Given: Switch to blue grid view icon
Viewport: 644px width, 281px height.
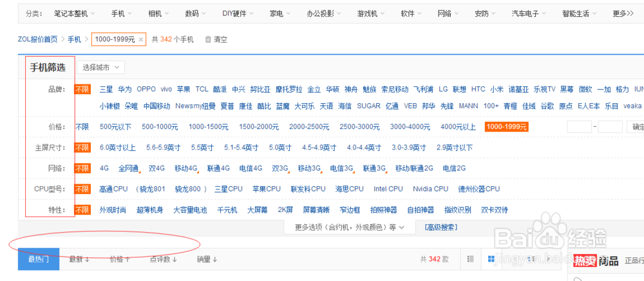Looking at the screenshot, I should (491, 259).
